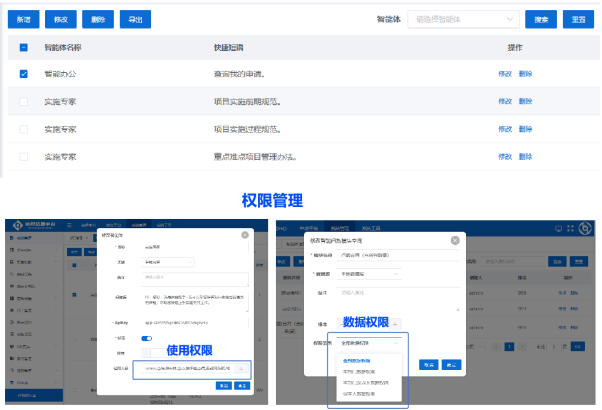The width and height of the screenshot is (602, 410).
Task: Click 删除 link in the 重点难点项目管理办法 row
Action: click(x=526, y=157)
